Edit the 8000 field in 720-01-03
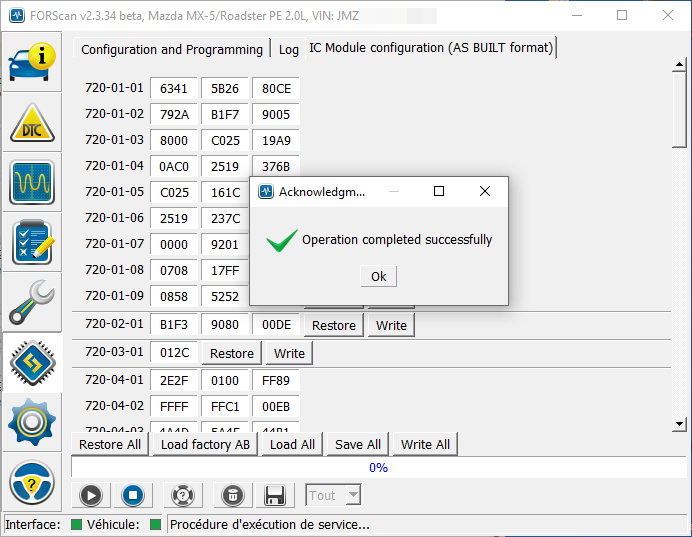 pyautogui.click(x=174, y=141)
